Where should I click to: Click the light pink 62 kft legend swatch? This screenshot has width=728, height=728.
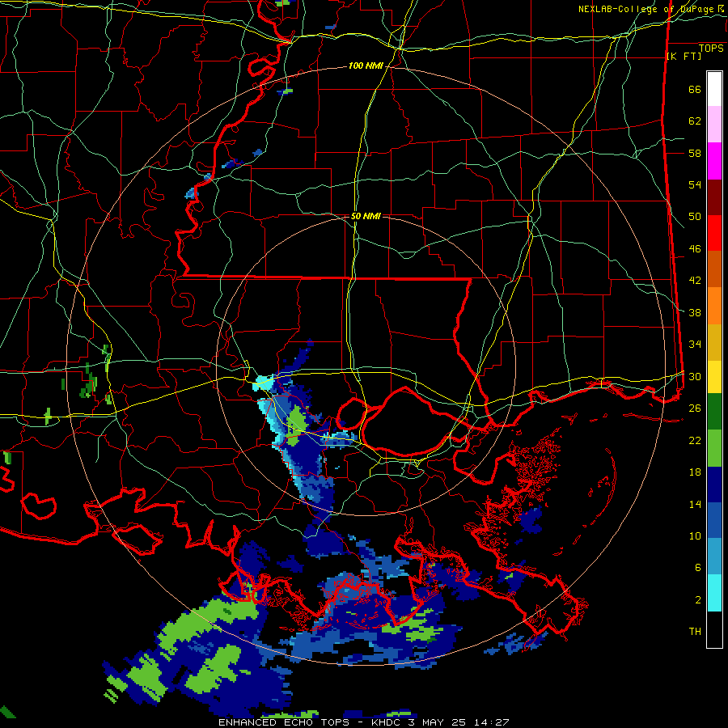[x=714, y=125]
